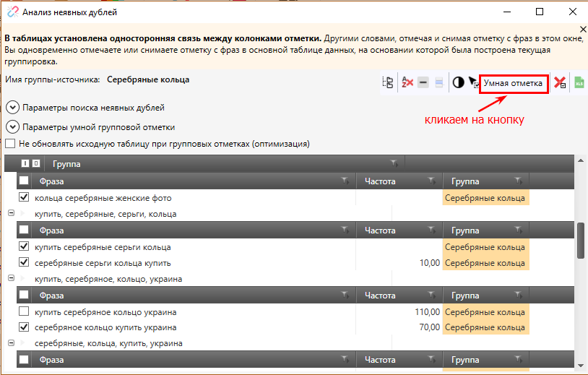Filter Группа column above кольца серебряные женские фото
This screenshot has width=588, height=375.
tap(519, 181)
